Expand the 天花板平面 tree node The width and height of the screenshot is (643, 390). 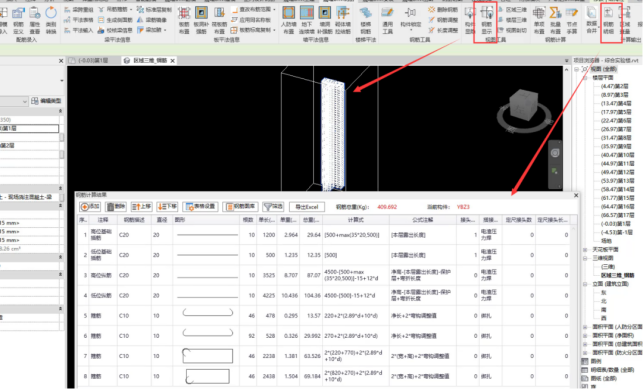[x=585, y=250]
